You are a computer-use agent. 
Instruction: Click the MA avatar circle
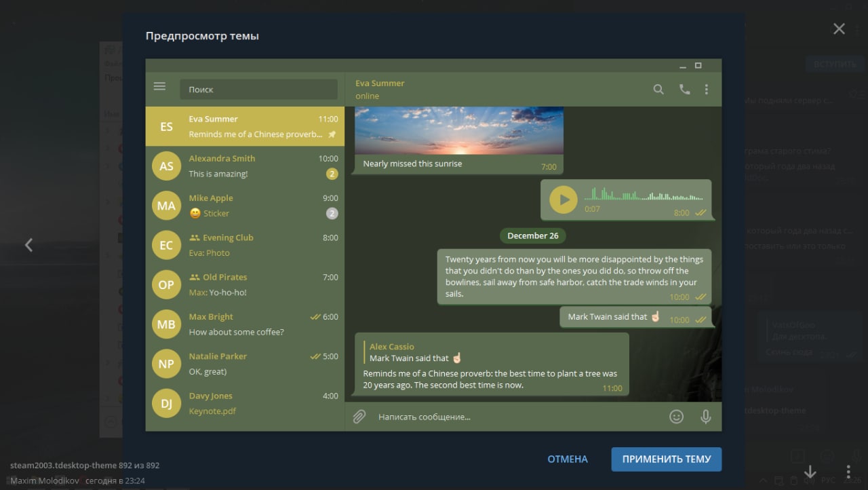tap(166, 206)
